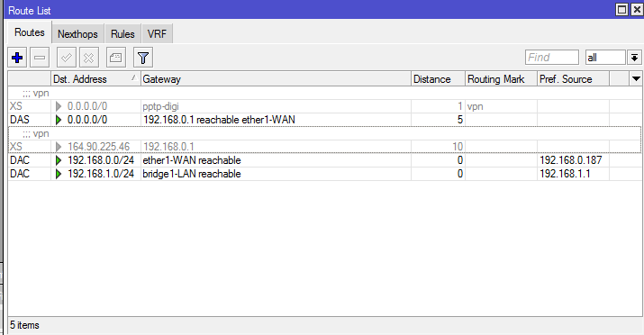Click gray arrow of 164.90.225.46 route
This screenshot has width=644, height=335.
[59, 147]
